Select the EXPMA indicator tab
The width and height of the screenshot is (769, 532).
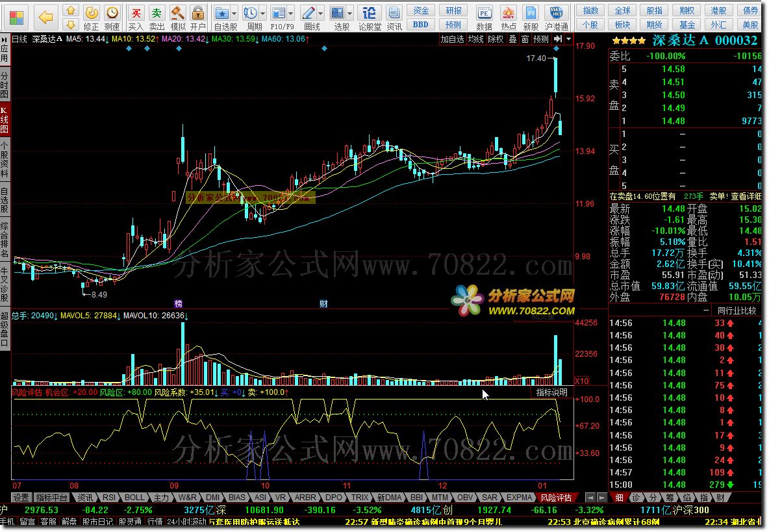[519, 498]
